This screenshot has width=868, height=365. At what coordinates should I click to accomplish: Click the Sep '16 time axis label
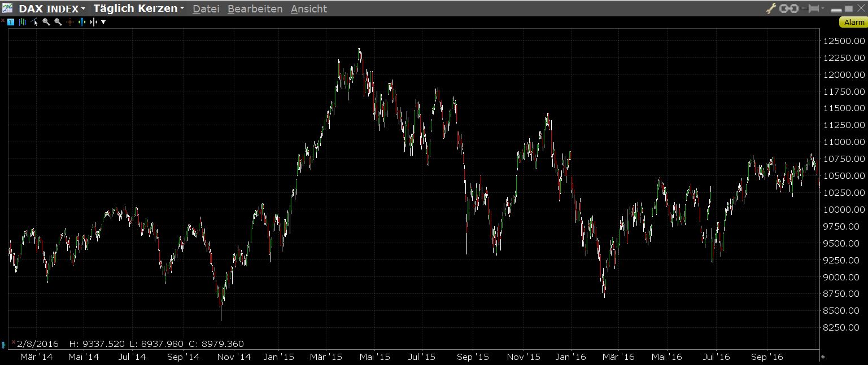pos(767,357)
